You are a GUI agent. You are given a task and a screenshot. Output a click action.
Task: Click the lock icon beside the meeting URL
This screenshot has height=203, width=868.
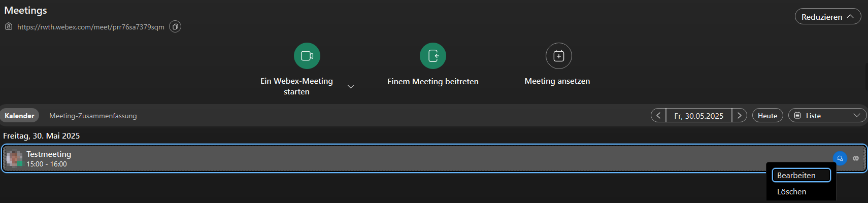pyautogui.click(x=9, y=26)
